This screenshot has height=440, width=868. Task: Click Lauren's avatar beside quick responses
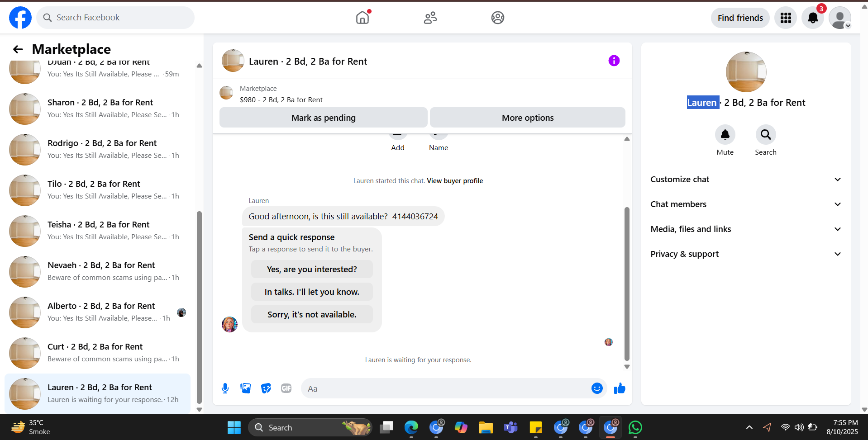click(x=229, y=324)
